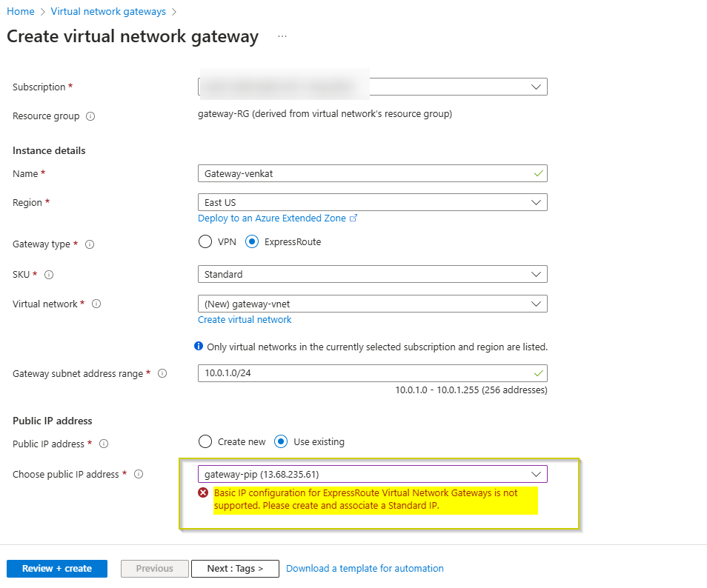Screen dimensions: 707x588
Task: Click the Gateway subnet address range info icon
Action: coord(162,373)
